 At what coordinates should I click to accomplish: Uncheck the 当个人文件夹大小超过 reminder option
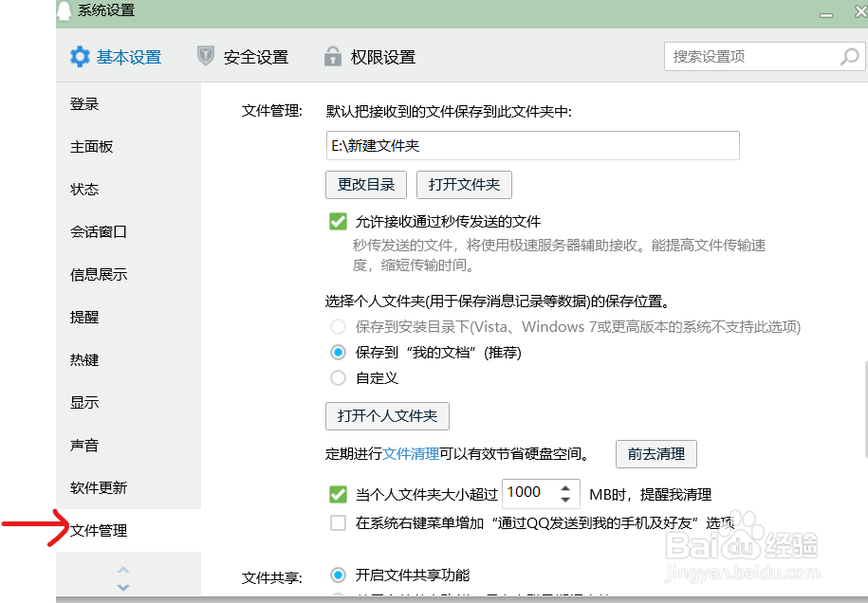coord(338,494)
